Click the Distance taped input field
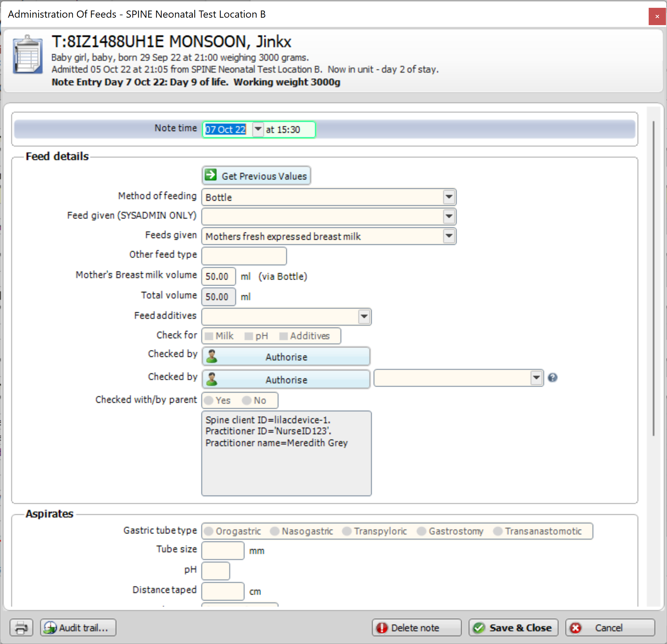667x644 pixels. (223, 591)
